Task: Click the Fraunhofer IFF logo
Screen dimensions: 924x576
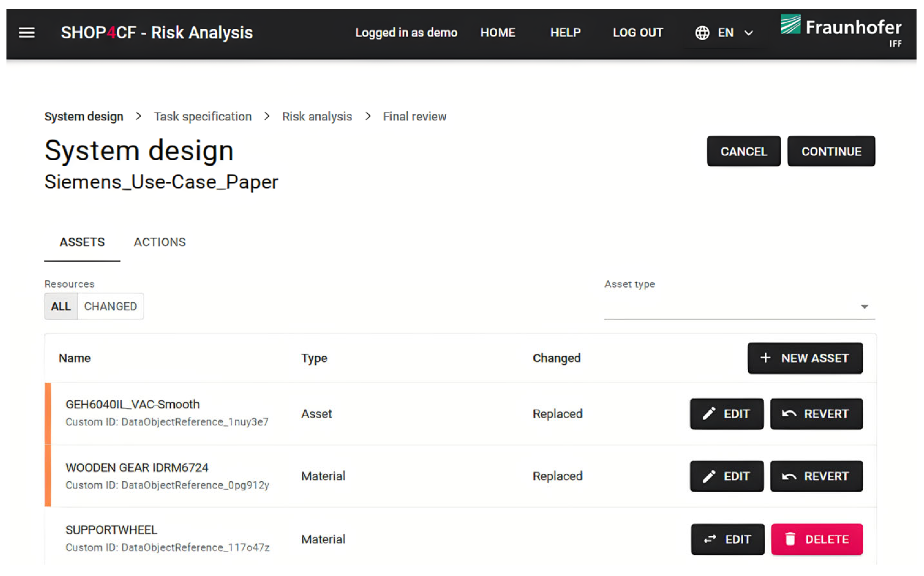Action: coord(841,30)
